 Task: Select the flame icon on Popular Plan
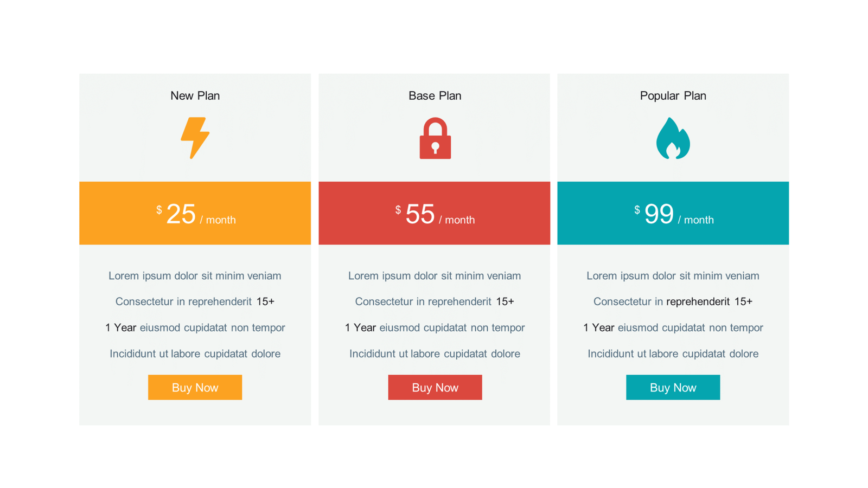point(673,138)
